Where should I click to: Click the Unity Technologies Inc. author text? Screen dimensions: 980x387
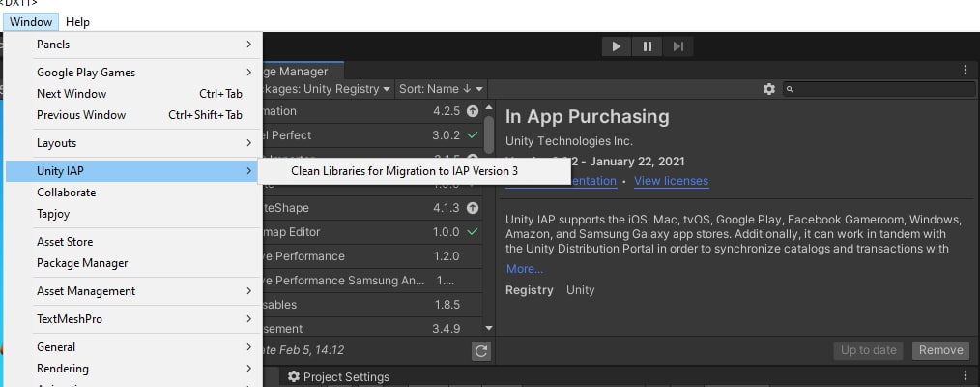click(568, 141)
